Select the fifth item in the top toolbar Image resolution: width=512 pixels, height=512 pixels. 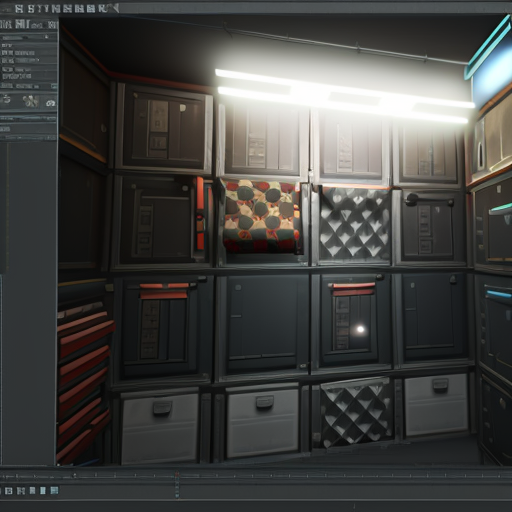click(x=56, y=9)
